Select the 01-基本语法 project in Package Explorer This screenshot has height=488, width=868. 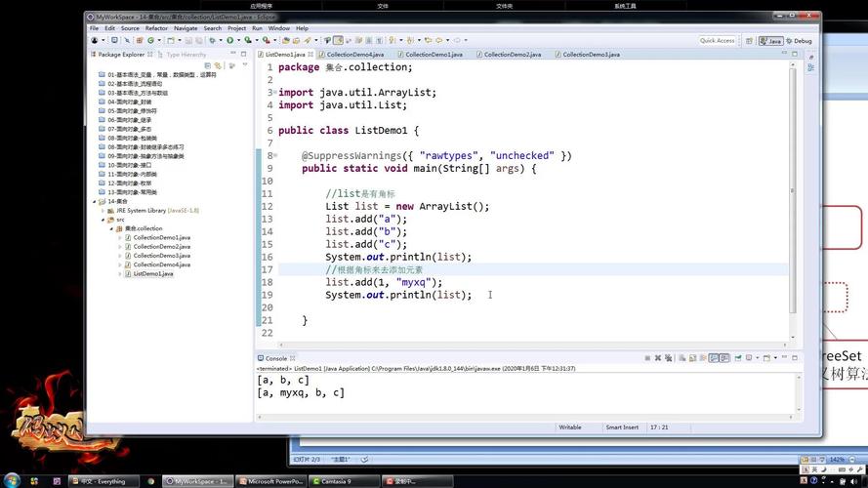point(156,74)
